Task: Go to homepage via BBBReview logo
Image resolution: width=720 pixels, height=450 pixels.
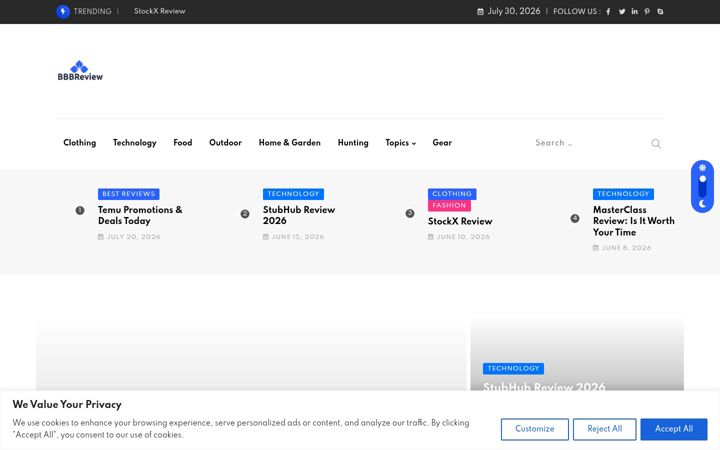Action: point(80,71)
